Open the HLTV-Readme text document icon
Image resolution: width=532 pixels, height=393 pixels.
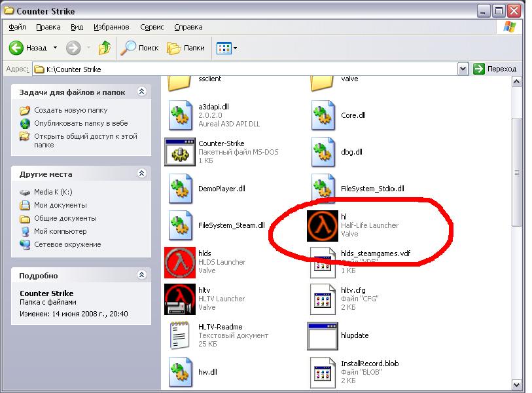pyautogui.click(x=180, y=336)
